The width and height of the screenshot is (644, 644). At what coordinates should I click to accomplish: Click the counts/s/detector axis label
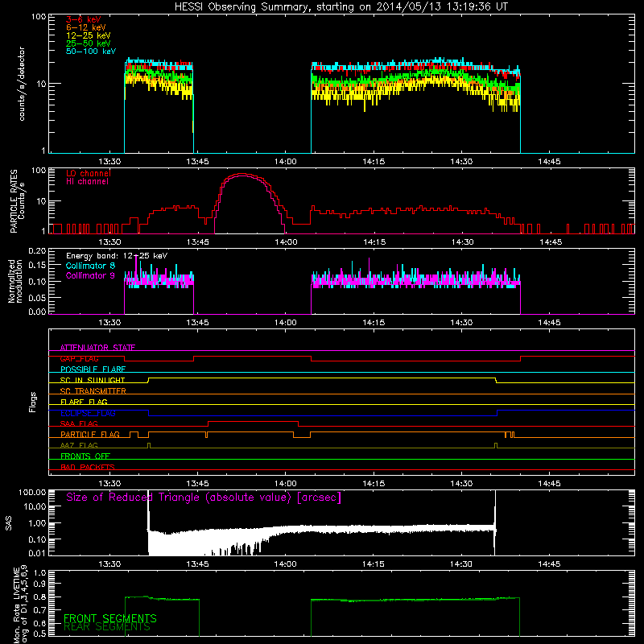click(x=22, y=84)
